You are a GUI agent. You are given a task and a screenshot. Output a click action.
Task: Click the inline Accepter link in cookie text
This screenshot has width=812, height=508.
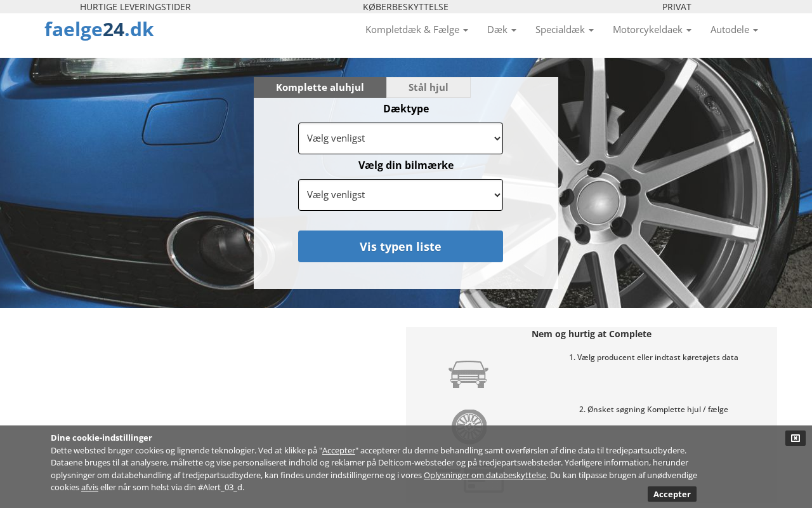(339, 450)
